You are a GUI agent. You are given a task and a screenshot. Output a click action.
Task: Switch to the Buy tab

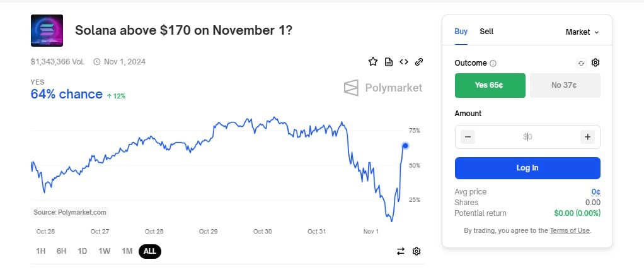461,32
